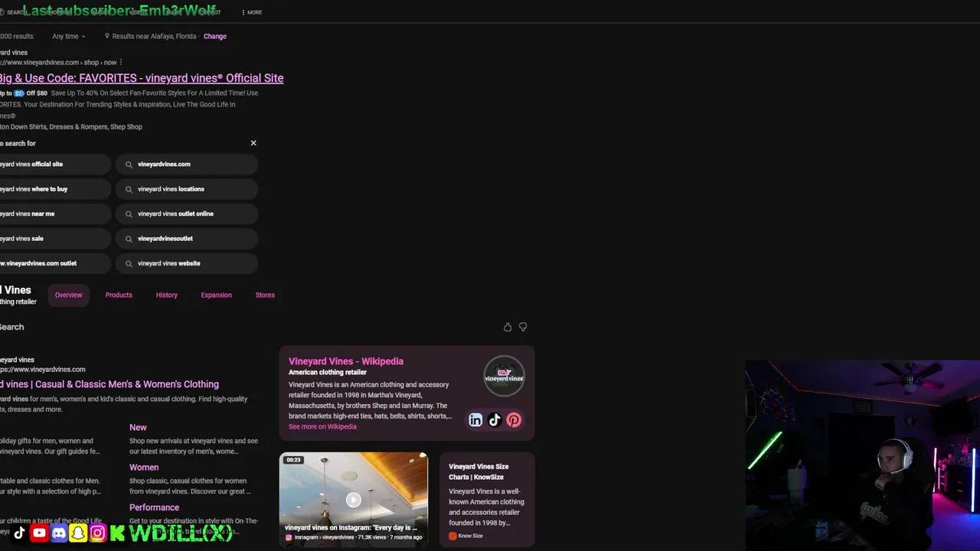Open the TikTok icon in Wikipedia card

(495, 420)
